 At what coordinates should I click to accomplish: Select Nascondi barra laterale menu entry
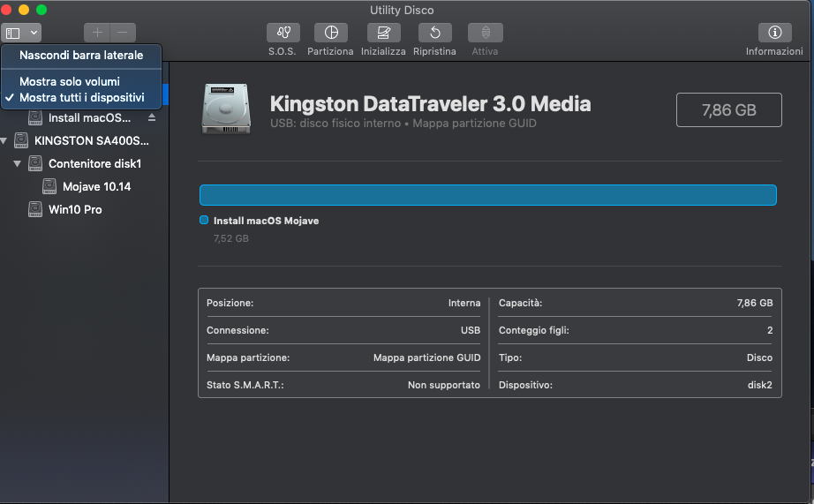point(81,55)
